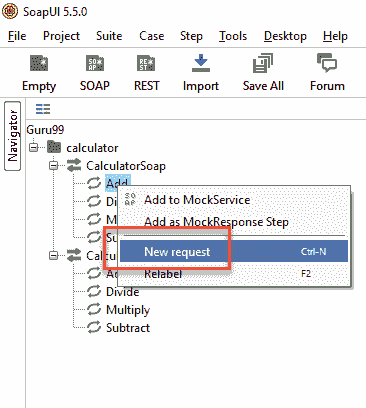Select New request in context menu
This screenshot has width=366, height=408.
point(234,251)
